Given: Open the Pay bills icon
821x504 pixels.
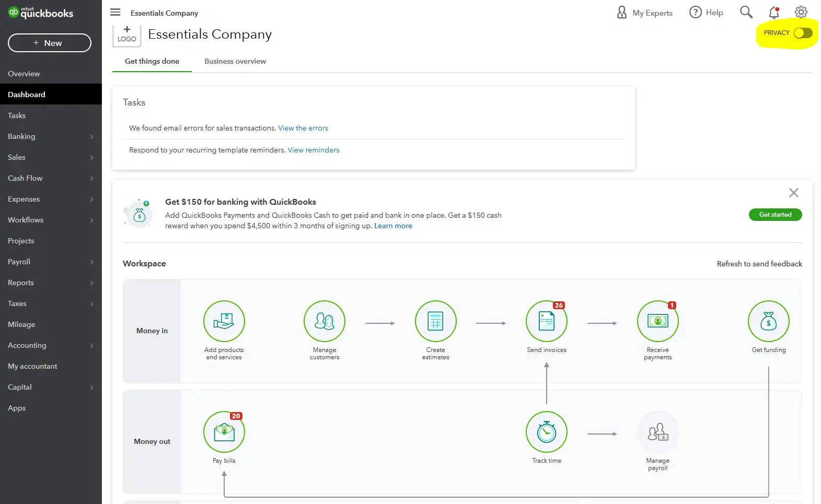Looking at the screenshot, I should coord(224,432).
